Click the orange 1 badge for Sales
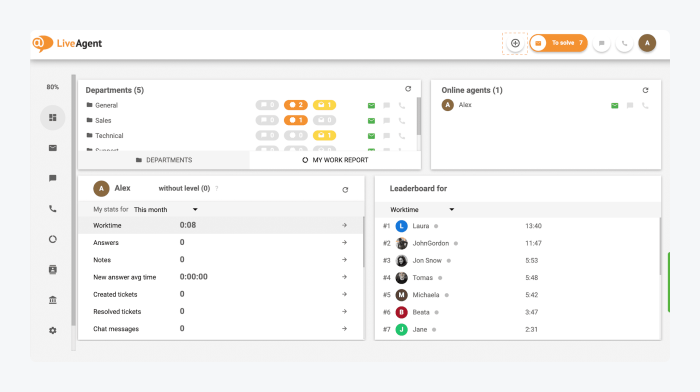The image size is (700, 392). click(x=296, y=120)
